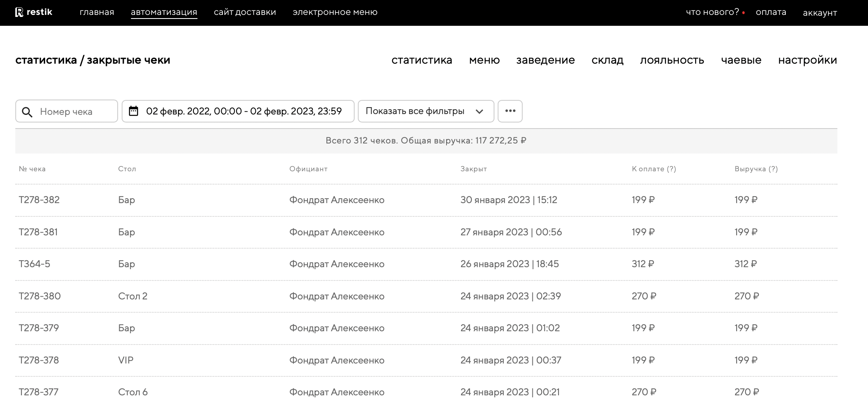Click the search magnifier icon
868x407 pixels.
(x=27, y=112)
